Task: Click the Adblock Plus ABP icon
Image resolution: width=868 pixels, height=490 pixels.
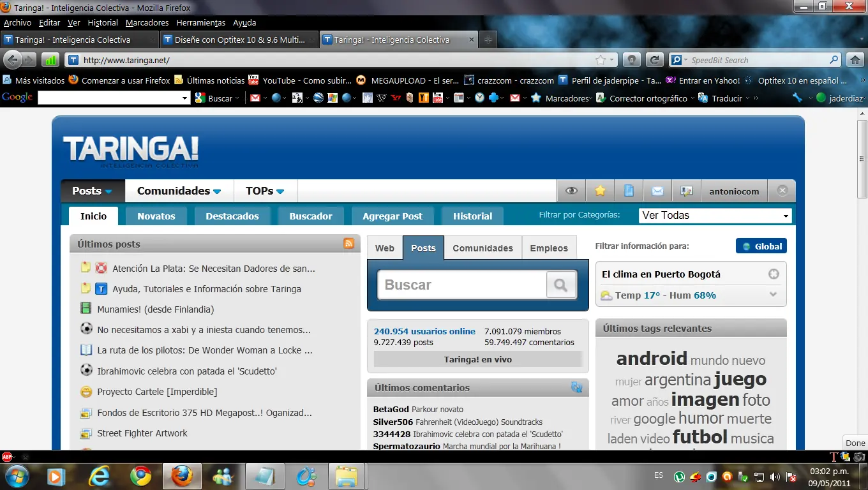Action: pos(7,457)
